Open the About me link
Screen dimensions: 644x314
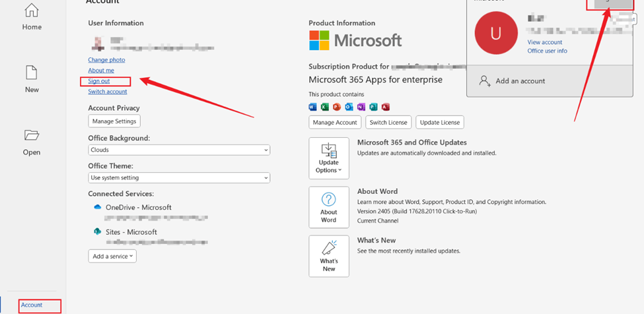pos(101,71)
